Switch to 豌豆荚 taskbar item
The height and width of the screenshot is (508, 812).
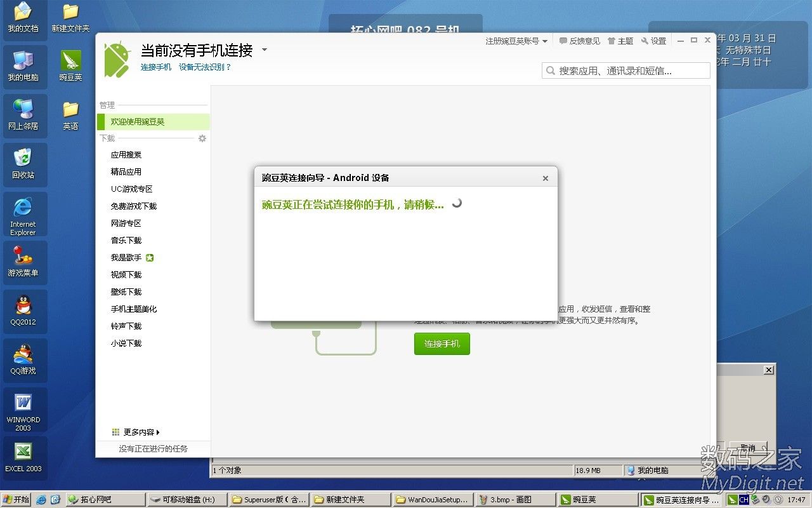coord(597,500)
